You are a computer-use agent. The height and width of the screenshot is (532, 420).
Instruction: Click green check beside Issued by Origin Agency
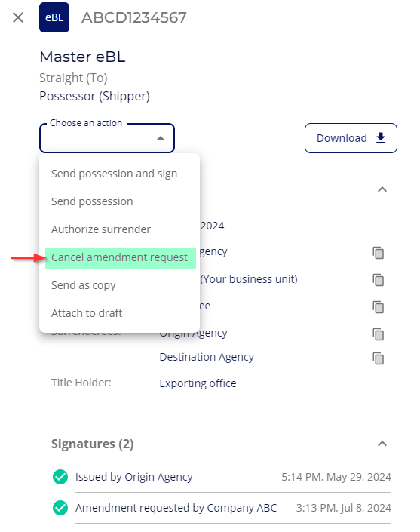(x=60, y=477)
